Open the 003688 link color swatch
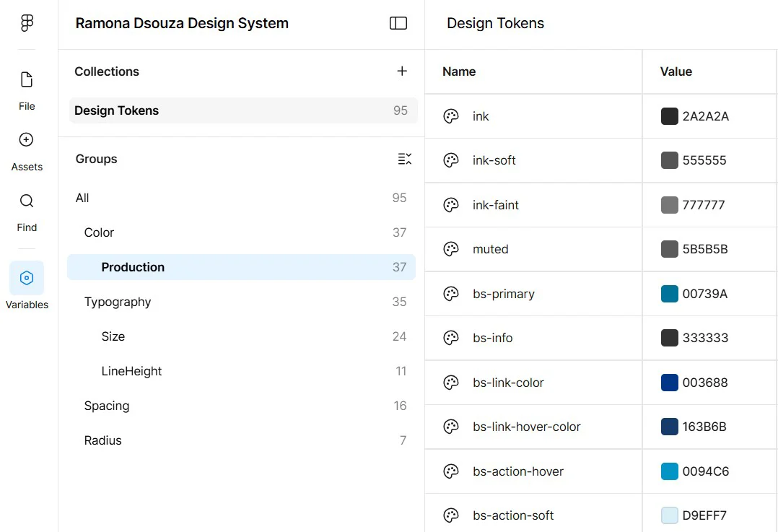Viewport: 778px width, 532px height. click(x=669, y=383)
